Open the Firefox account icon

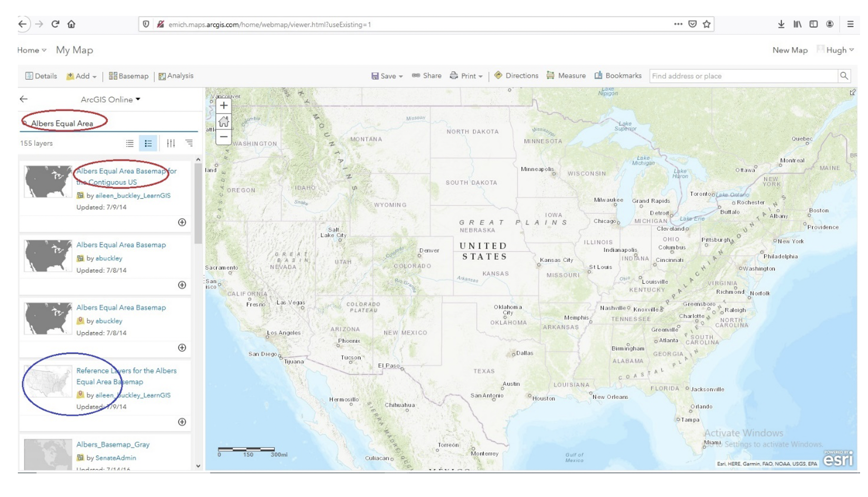tap(829, 24)
